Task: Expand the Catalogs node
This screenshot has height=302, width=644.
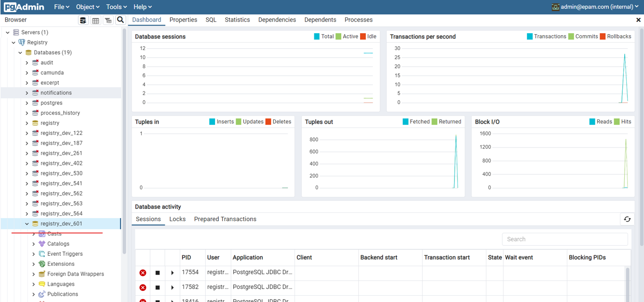Action: (34, 244)
